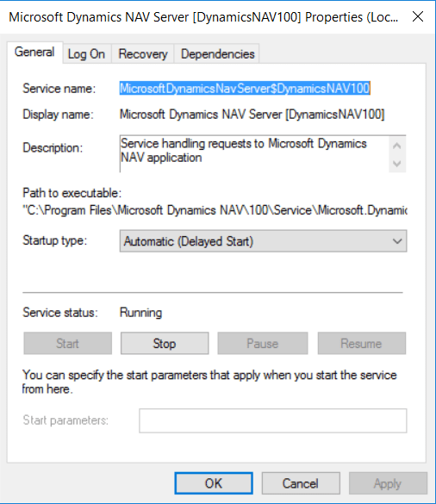Click the Start parameters label
The image size is (436, 504).
(x=65, y=420)
